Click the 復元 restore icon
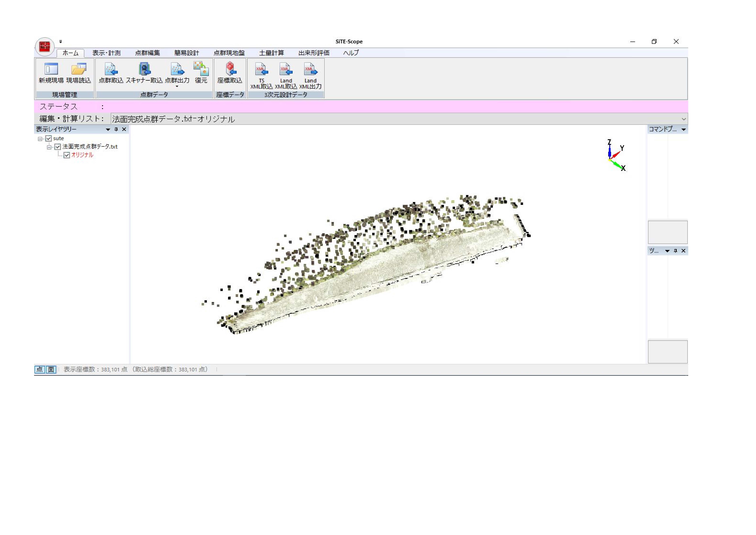 pyautogui.click(x=201, y=69)
